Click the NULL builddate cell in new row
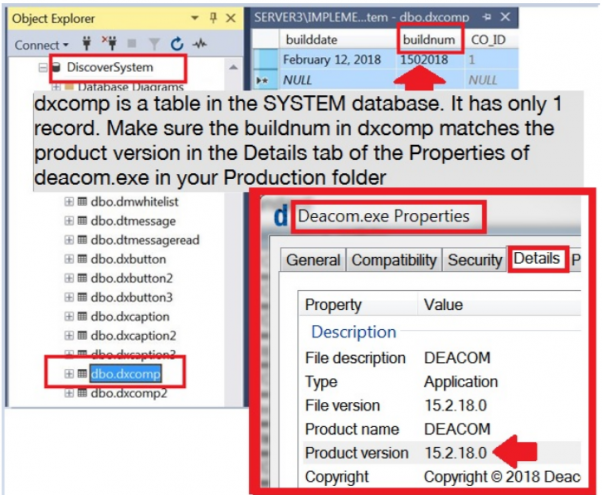The height and width of the screenshot is (495, 602). (337, 80)
